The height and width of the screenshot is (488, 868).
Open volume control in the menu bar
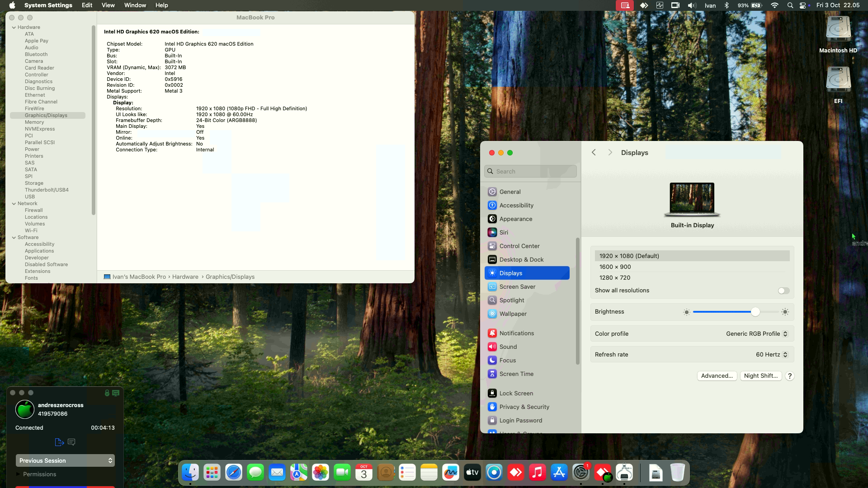(692, 5)
